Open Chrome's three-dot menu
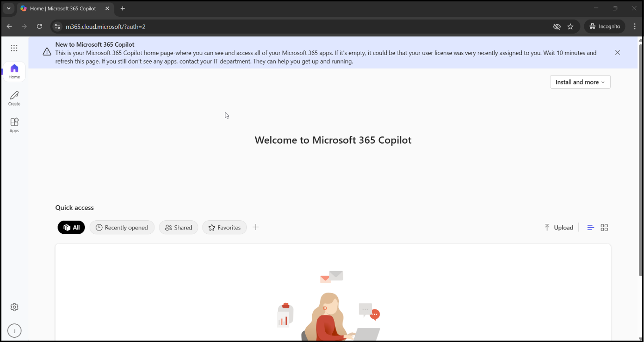The image size is (644, 342). [x=635, y=27]
